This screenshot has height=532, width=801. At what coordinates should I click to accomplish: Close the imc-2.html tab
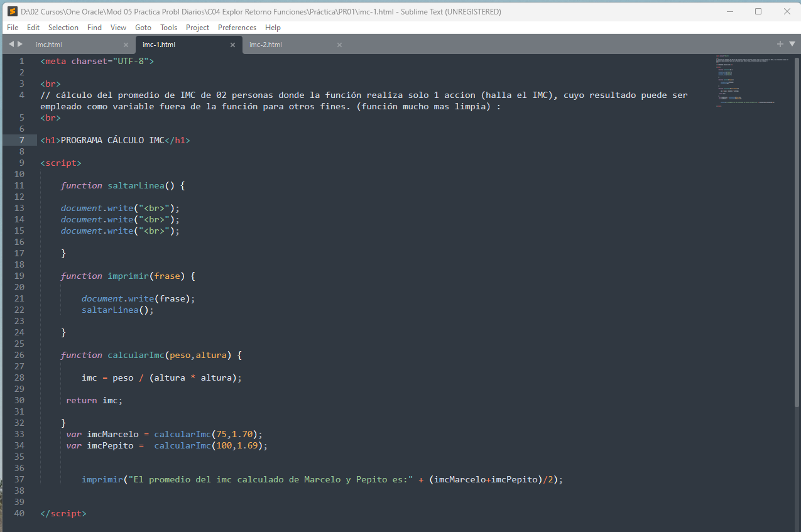[339, 45]
